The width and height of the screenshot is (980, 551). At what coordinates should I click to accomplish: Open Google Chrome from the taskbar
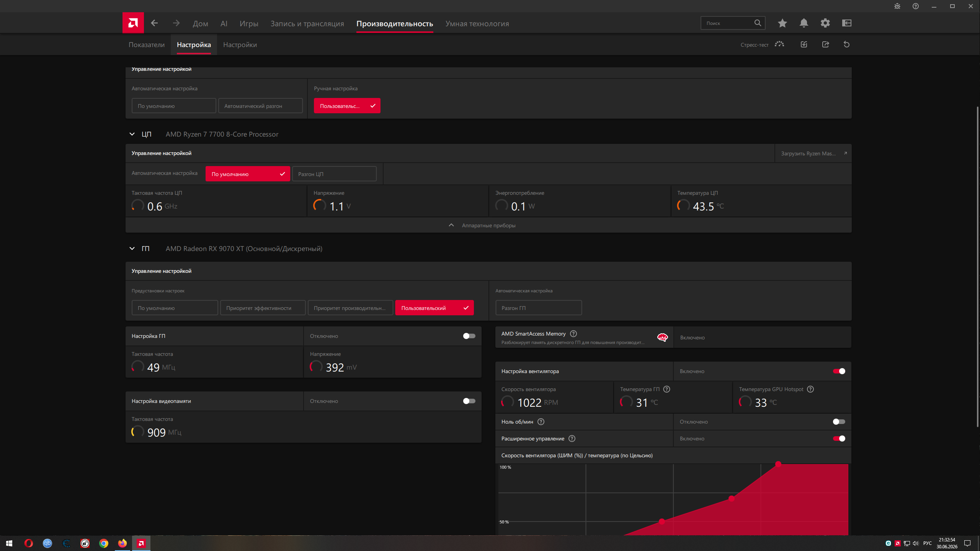[104, 543]
